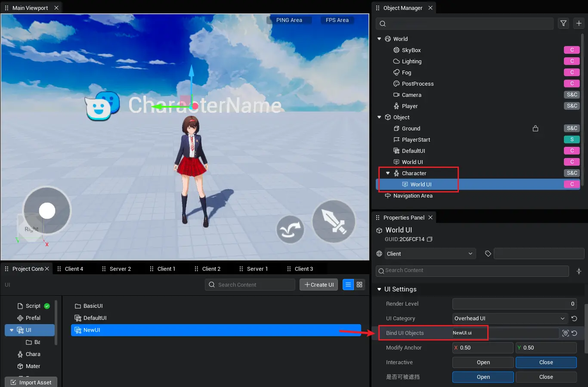
Task: Click the Render Level value field
Action: click(x=514, y=304)
